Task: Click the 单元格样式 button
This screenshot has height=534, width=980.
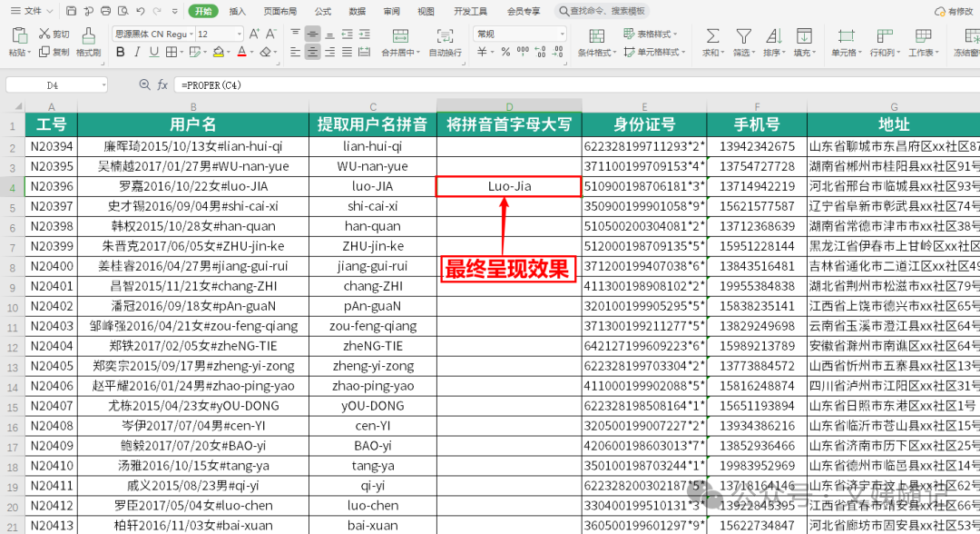Action: point(654,52)
